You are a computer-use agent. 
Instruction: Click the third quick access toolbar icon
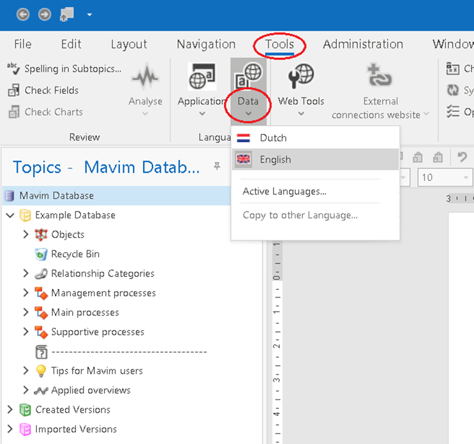pos(67,14)
